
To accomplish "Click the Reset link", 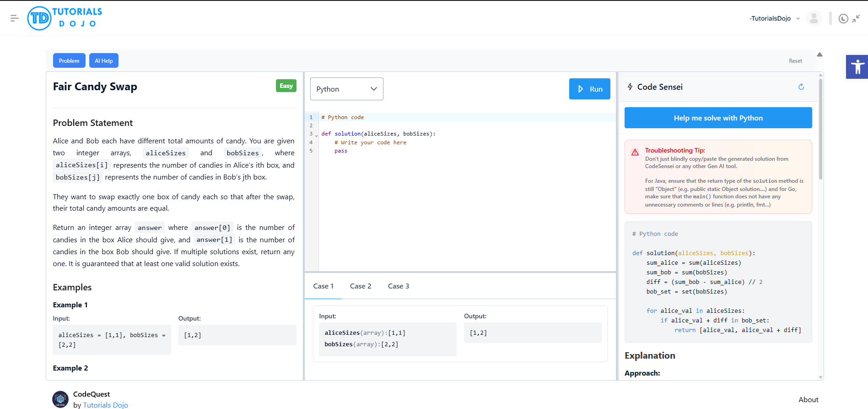I will click(x=795, y=61).
